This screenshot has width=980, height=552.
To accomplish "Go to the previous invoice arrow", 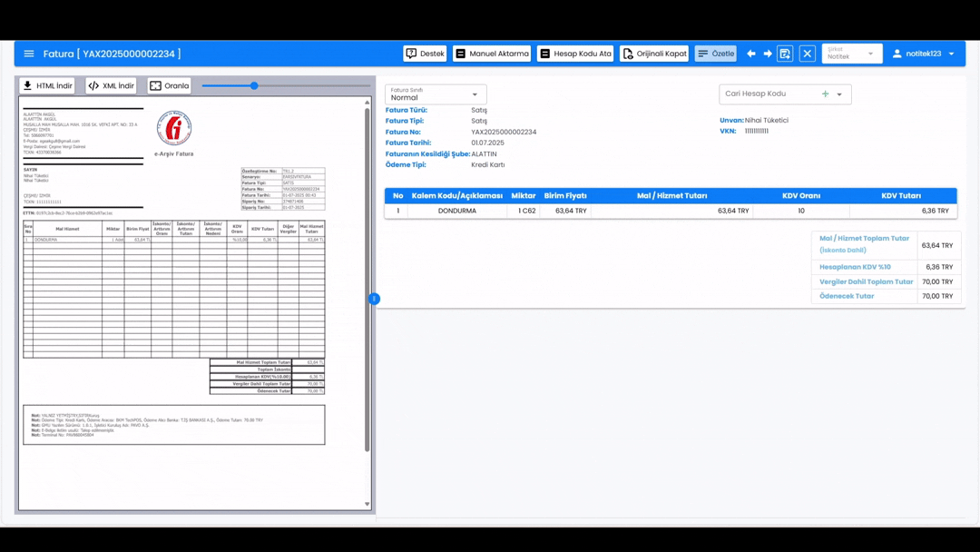I will 750,54.
